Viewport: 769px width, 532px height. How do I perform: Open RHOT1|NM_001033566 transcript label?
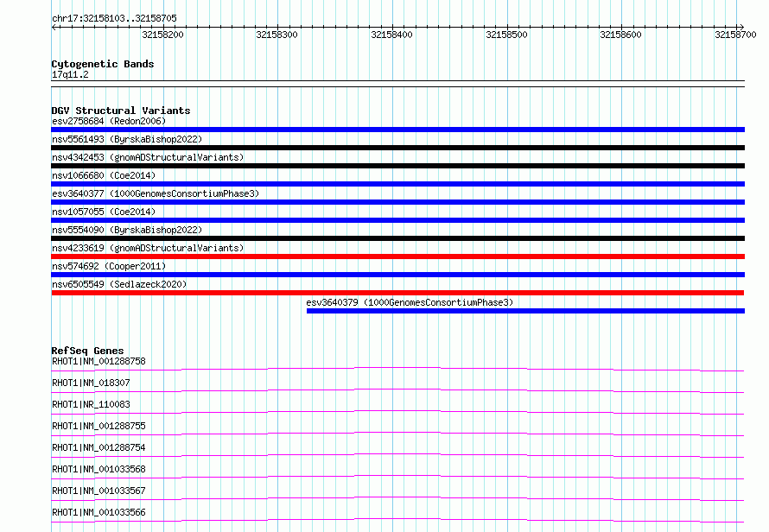tap(99, 512)
